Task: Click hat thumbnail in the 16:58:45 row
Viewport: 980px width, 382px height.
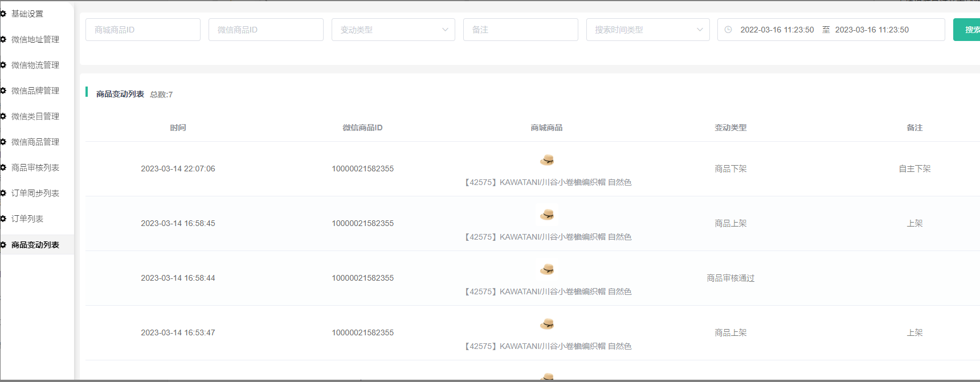Action: 547,215
